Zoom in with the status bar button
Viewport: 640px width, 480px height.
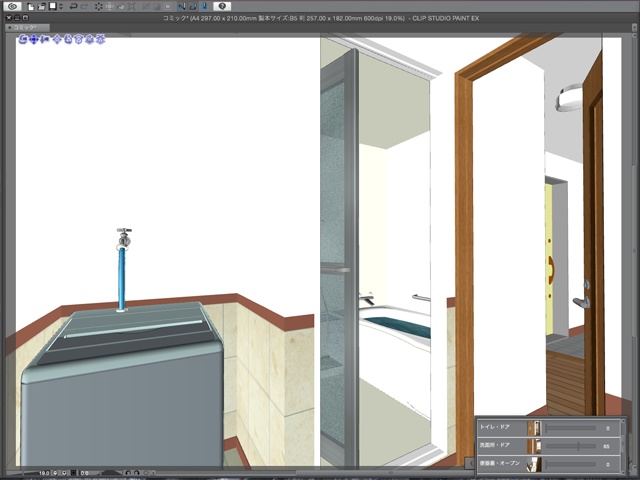click(64, 473)
